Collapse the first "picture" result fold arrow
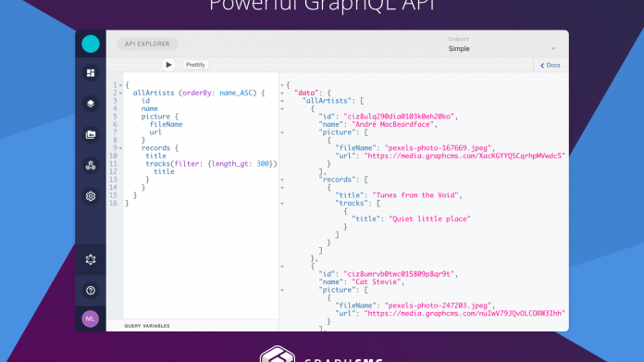The image size is (644, 362). [282, 132]
